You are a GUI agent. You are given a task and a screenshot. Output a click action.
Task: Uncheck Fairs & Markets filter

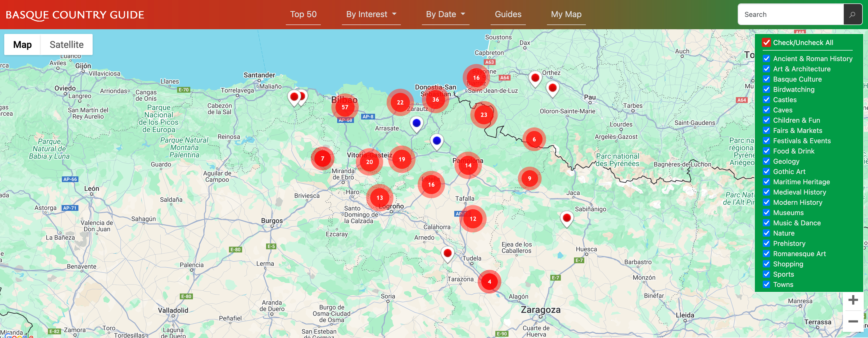point(766,130)
